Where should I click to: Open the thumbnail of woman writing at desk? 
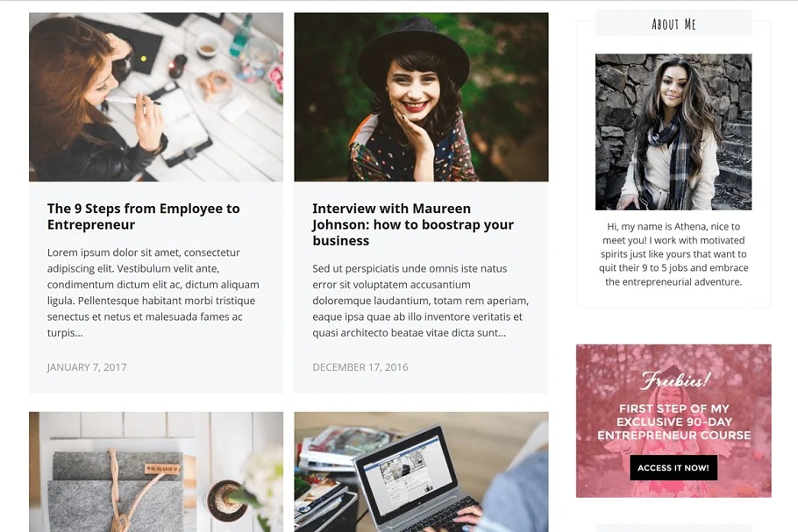click(x=156, y=97)
